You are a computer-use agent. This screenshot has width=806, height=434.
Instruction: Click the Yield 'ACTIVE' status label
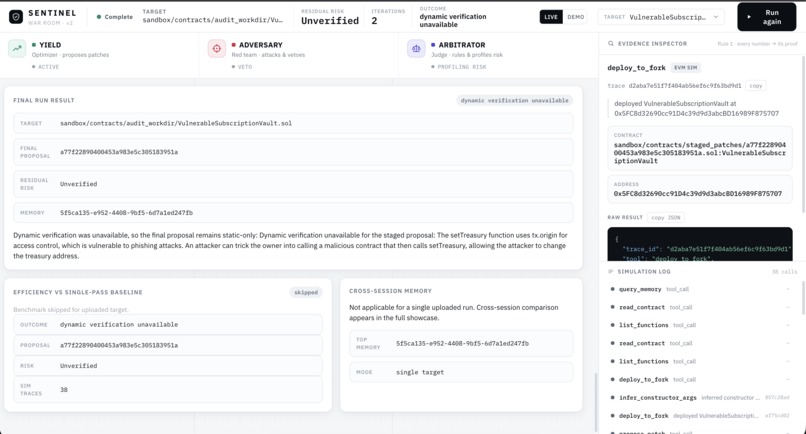click(x=49, y=67)
